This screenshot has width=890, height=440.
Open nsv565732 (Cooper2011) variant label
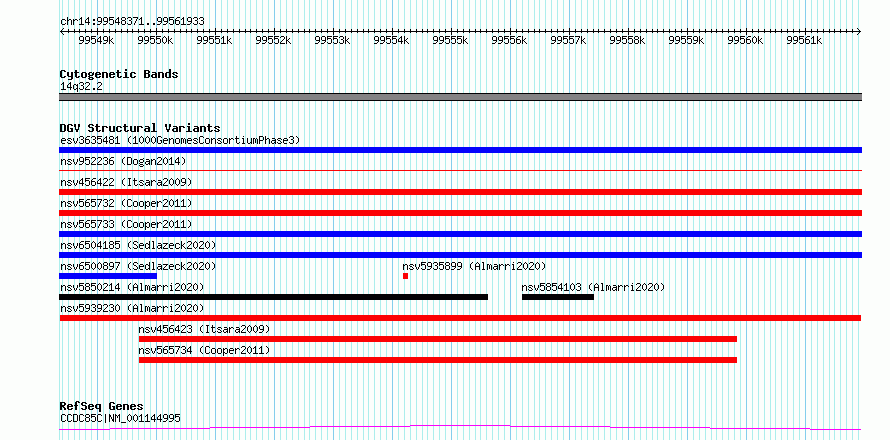(126, 203)
